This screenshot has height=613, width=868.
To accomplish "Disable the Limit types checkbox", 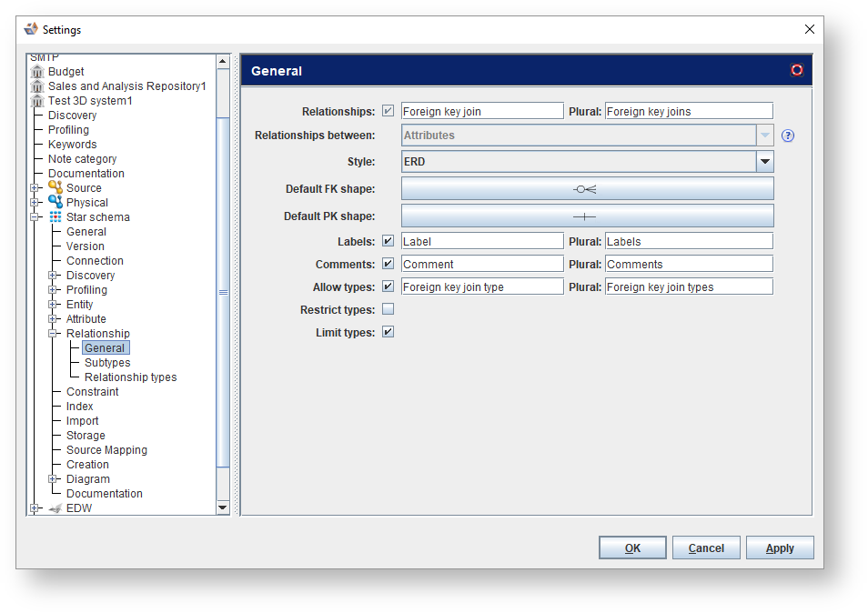I will pos(389,332).
